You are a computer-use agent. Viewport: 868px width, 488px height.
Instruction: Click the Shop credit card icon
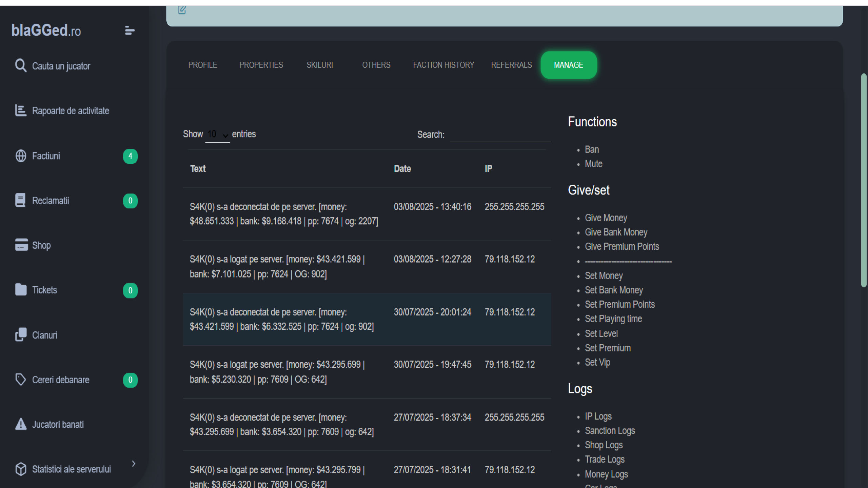coord(21,245)
